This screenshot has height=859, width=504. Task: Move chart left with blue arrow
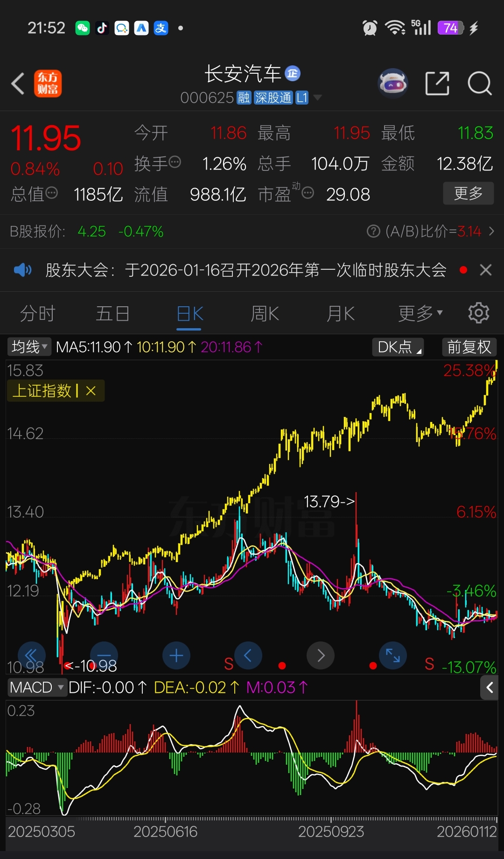[x=248, y=656]
